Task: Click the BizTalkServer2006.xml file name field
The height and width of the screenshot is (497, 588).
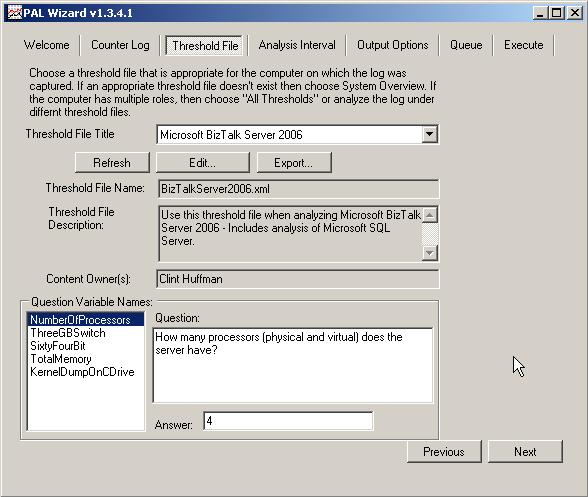Action: 298,189
